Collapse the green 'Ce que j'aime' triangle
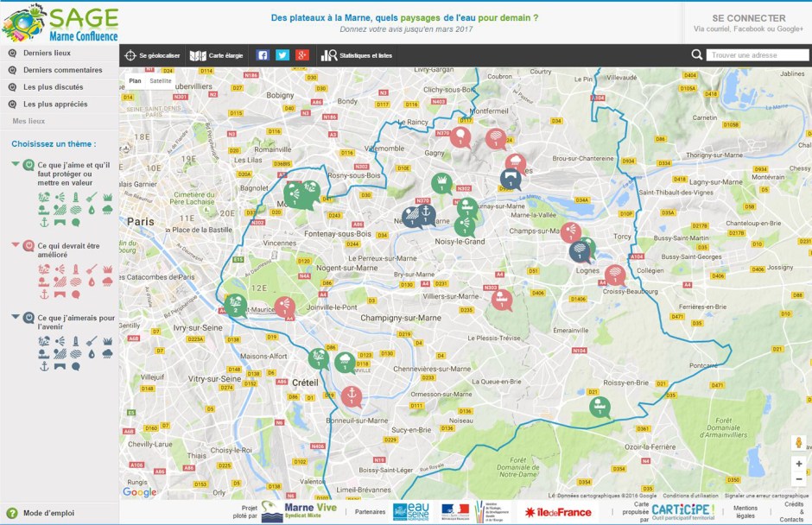812x525 pixels. point(16,164)
